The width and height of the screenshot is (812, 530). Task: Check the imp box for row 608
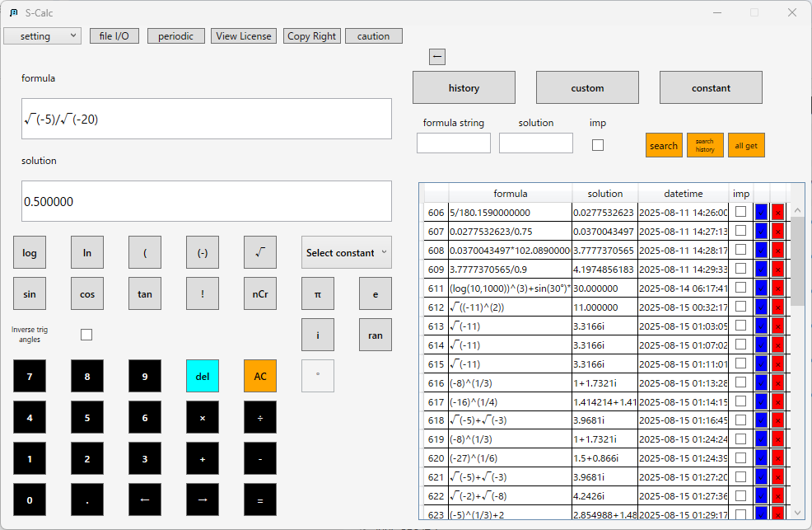pyautogui.click(x=740, y=249)
